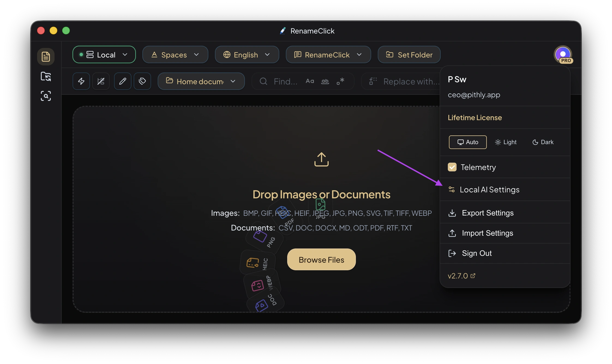This screenshot has height=364, width=612.
Task: Choose Export Settings from profile menu
Action: 487,213
